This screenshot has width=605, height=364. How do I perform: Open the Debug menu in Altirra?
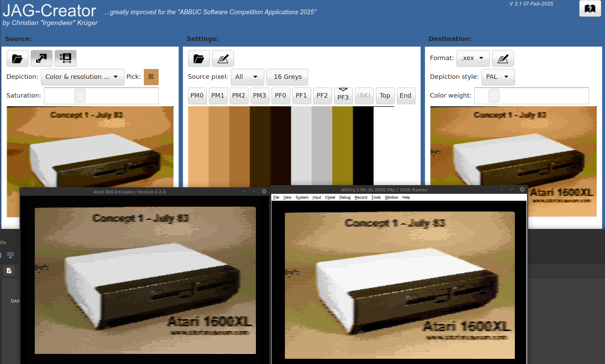coord(345,197)
